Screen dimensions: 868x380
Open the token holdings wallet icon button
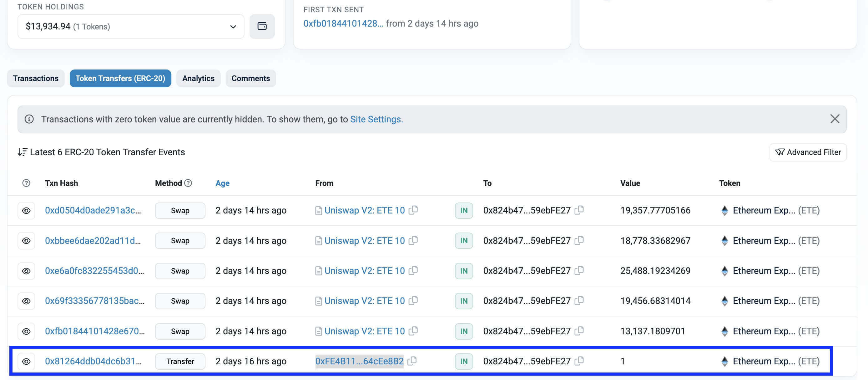click(x=262, y=26)
